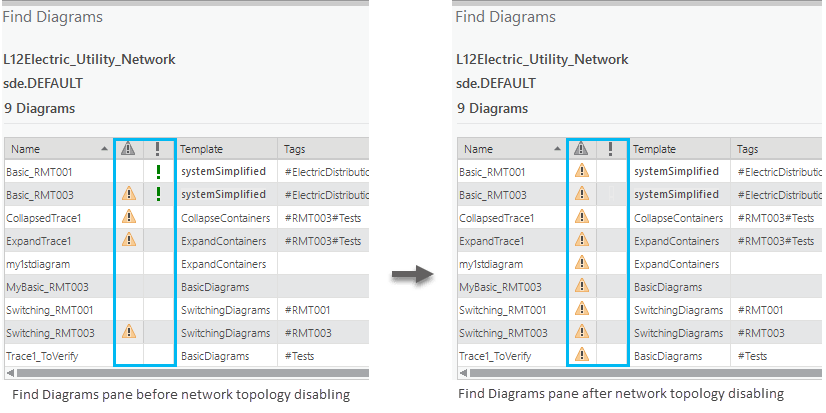This screenshot has height=413, width=826.
Task: Click green exclamation icon for Basic_RMT001 row
Action: 158,172
